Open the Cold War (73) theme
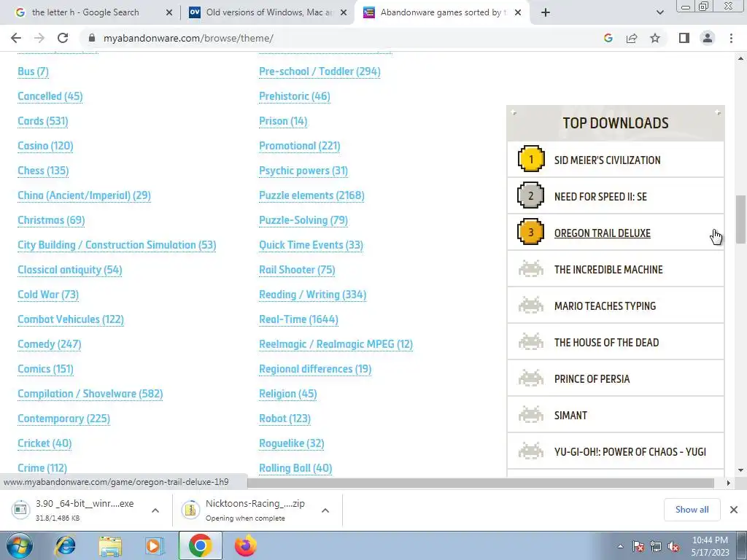This screenshot has width=747, height=560. coord(48,295)
